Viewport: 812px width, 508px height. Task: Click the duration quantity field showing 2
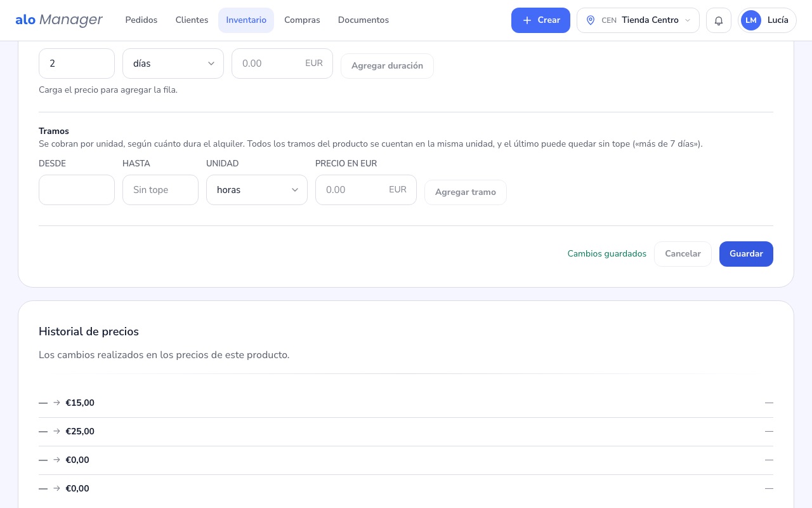pyautogui.click(x=77, y=63)
